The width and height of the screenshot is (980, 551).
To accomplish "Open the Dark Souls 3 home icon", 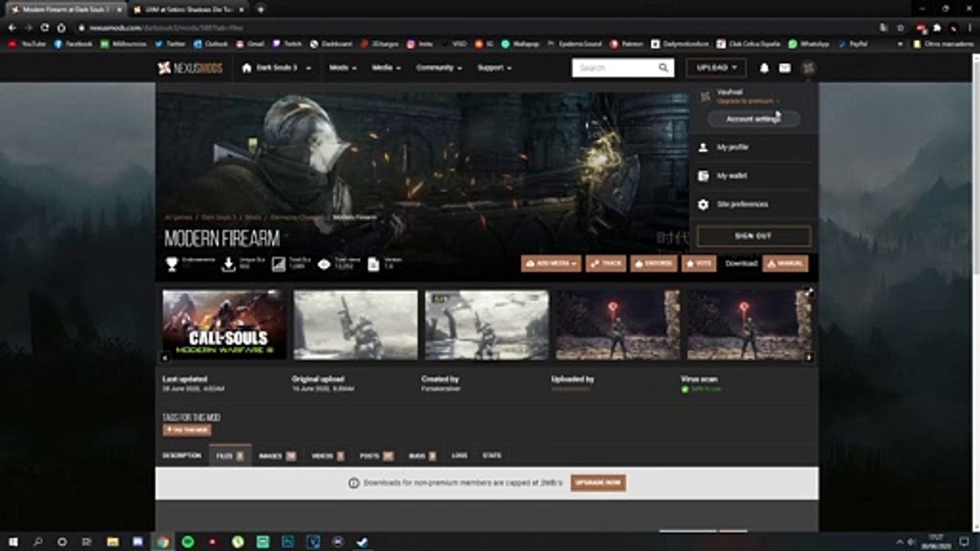I will click(x=247, y=68).
